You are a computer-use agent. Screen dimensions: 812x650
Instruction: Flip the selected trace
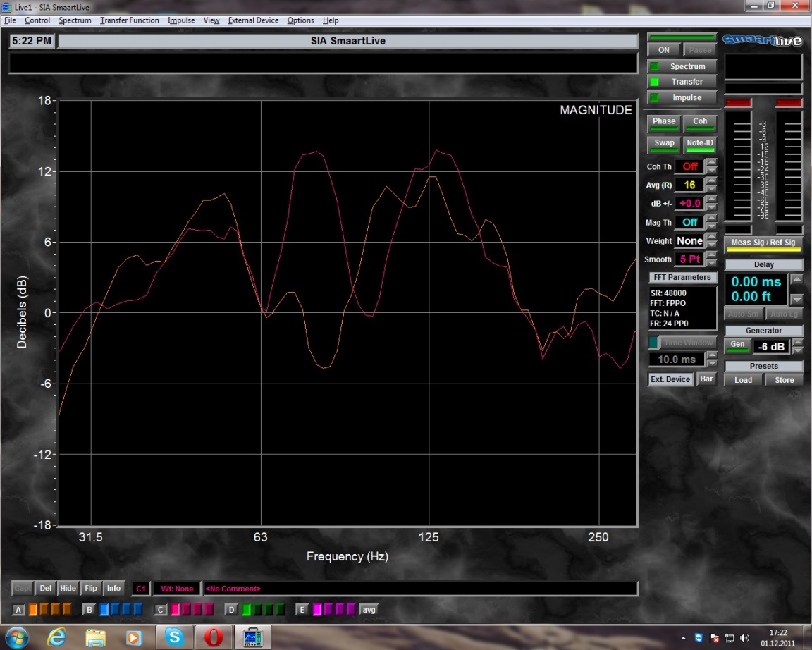90,588
